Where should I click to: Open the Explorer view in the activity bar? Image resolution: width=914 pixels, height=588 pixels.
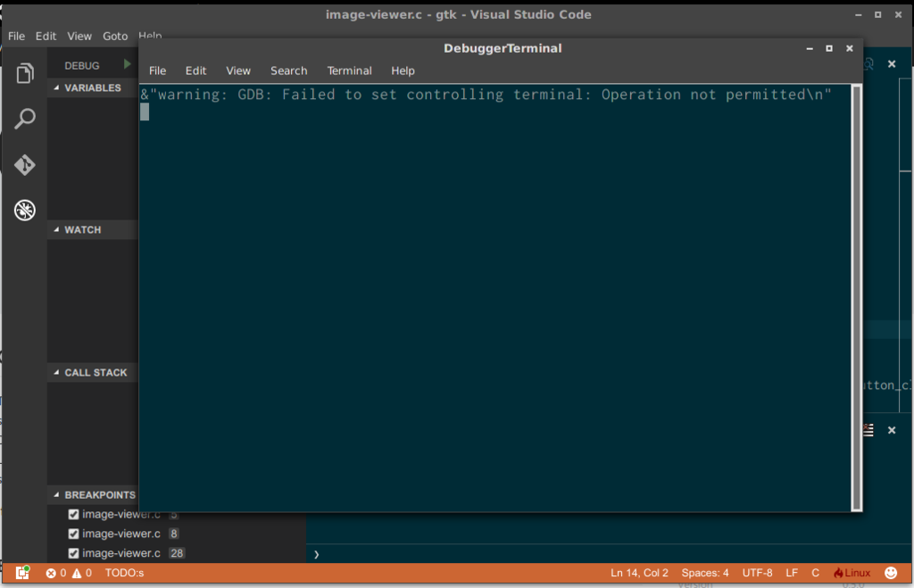[24, 74]
